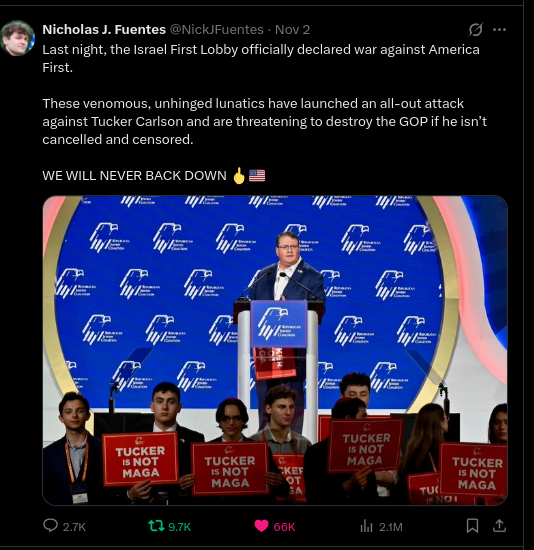Click the Nicholas J. Fuentes display name
This screenshot has width=534, height=550.
point(104,30)
